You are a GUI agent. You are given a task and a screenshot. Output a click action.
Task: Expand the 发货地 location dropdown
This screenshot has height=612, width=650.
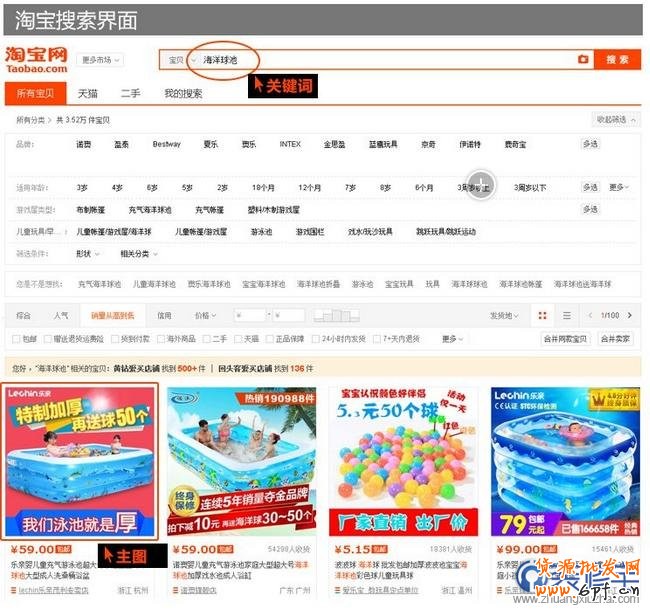tap(504, 315)
